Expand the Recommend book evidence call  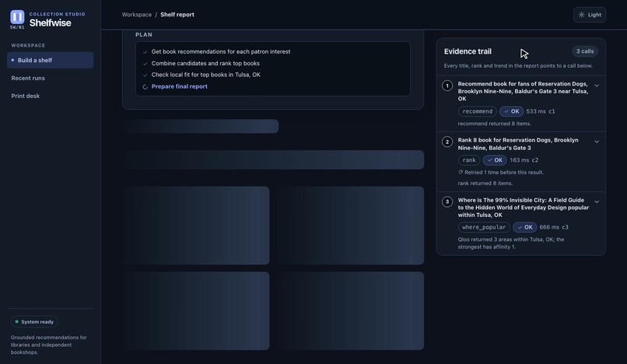tap(596, 86)
